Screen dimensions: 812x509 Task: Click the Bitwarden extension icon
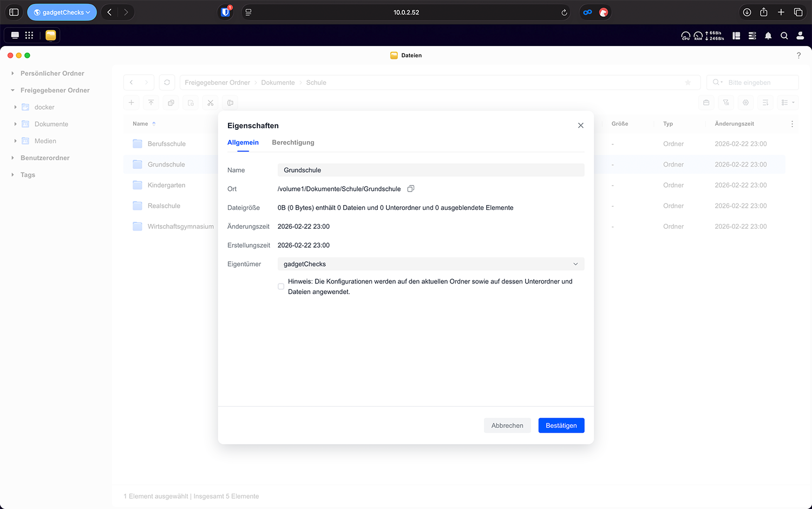[x=226, y=12]
